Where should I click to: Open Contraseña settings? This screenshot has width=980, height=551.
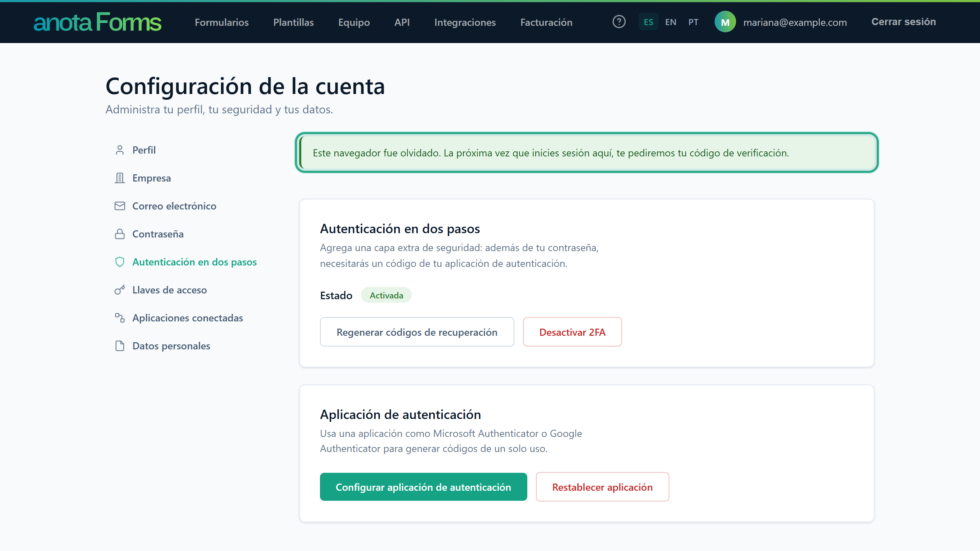coord(158,234)
